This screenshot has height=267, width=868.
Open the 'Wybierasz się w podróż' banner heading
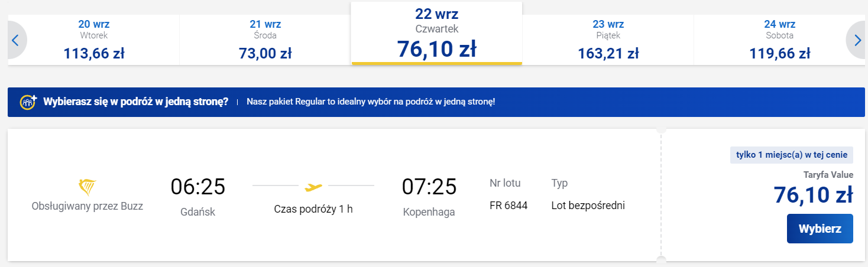(136, 102)
